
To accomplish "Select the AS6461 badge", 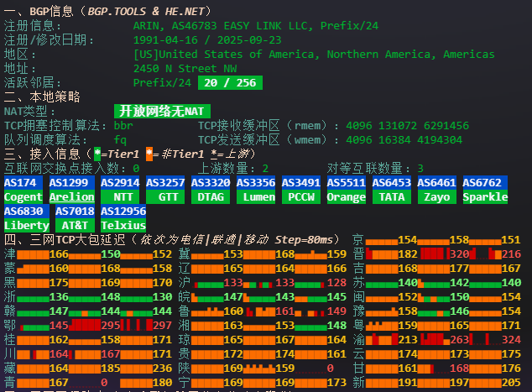I will tap(437, 183).
